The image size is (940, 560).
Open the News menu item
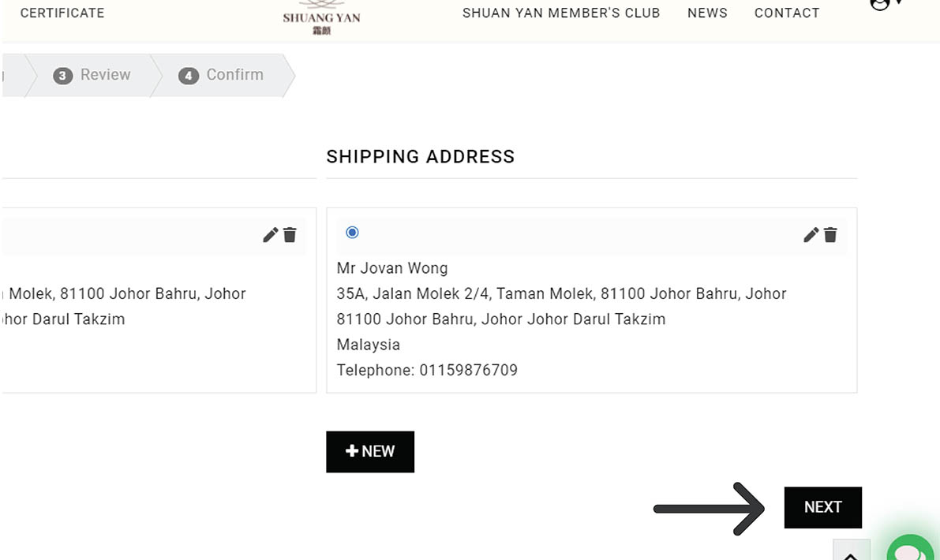coord(707,13)
